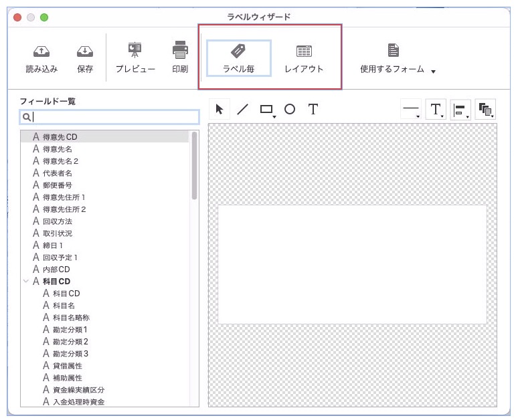Screen dimensions: 516x420
Task: Click the field list vertical scrollbar
Action: 194,165
